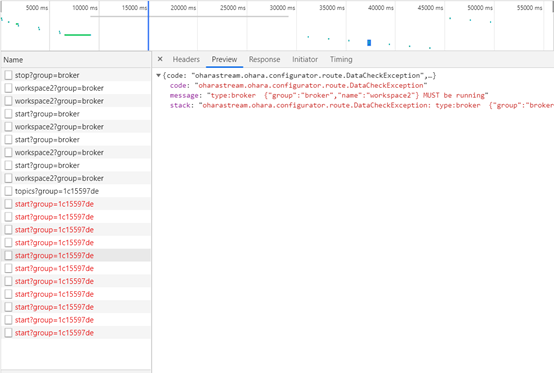Select the Preview tab
Screen dimensions: 554x373
point(224,59)
